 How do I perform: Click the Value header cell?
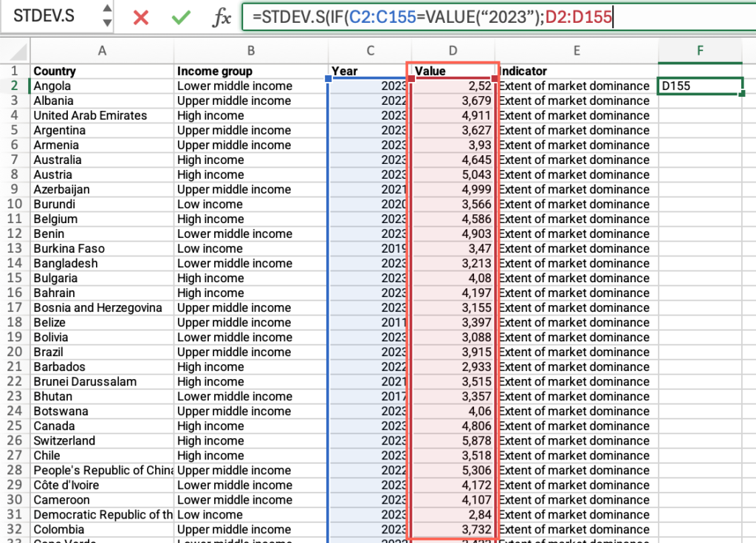[x=453, y=71]
